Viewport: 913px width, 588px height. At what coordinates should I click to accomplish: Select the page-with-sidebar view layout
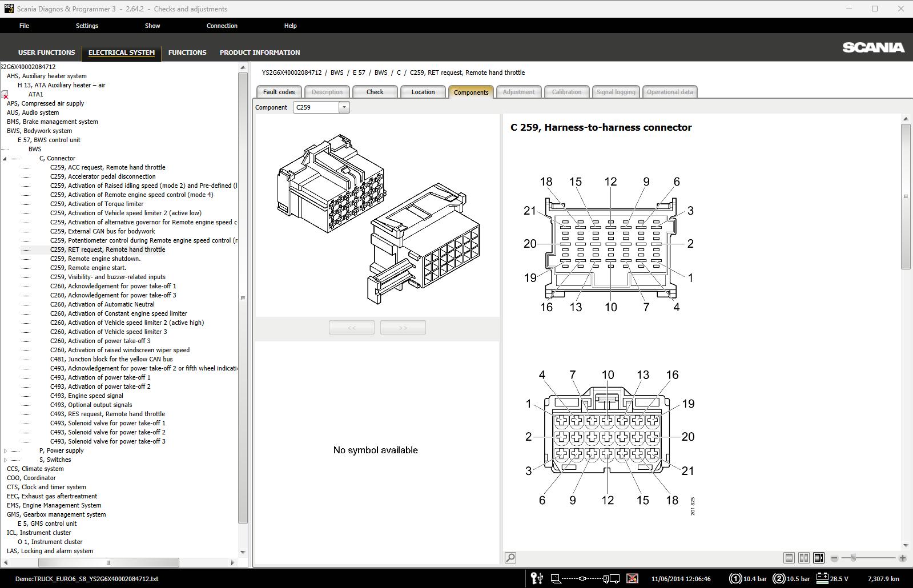coord(819,558)
